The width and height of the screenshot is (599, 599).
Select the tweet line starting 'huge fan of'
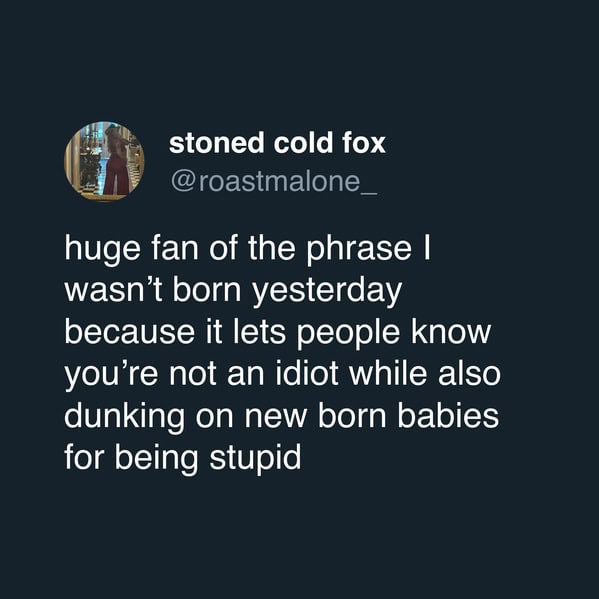coord(248,249)
